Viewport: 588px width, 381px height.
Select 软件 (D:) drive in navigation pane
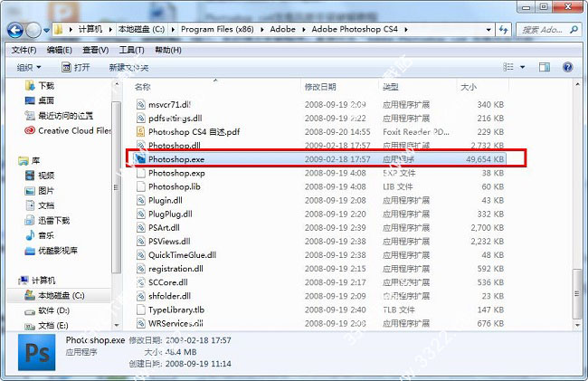(x=47, y=310)
